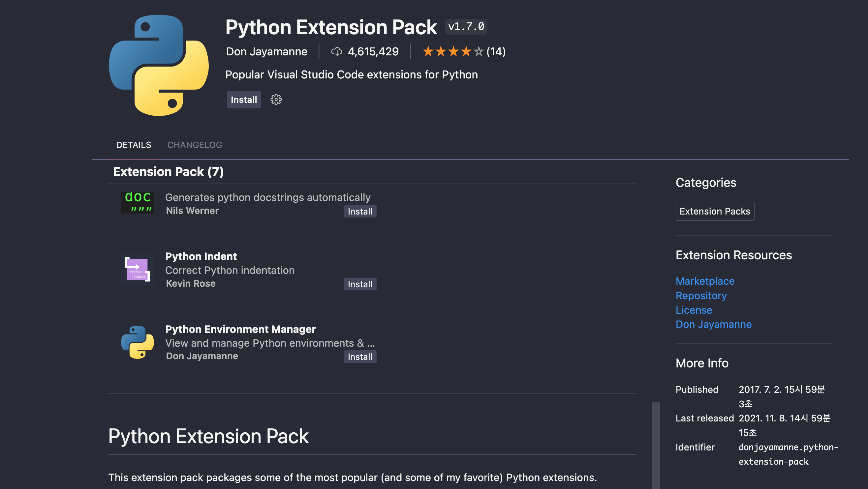Viewport: 868px width, 489px height.
Task: Select the DETAILS tab
Action: point(134,145)
